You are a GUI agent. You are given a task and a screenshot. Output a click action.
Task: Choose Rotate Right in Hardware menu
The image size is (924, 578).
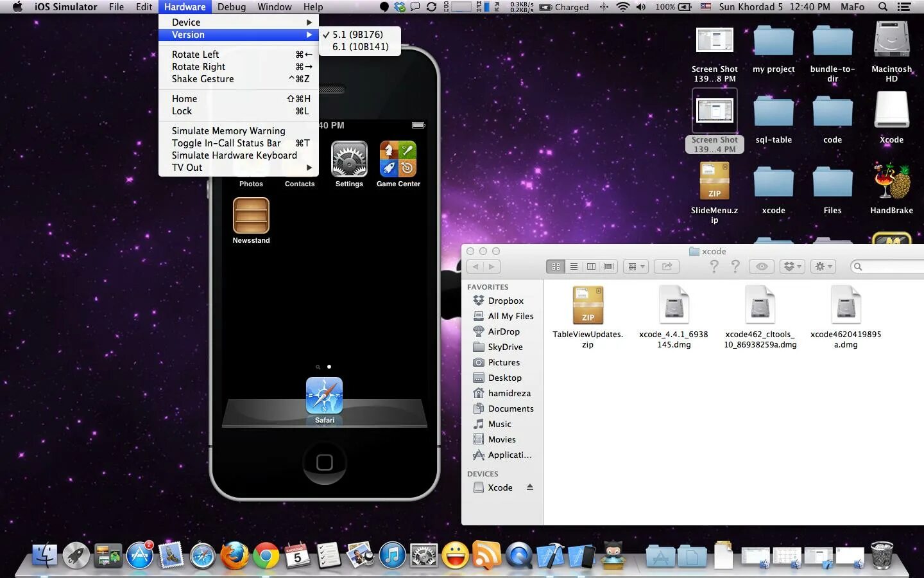(x=239, y=67)
